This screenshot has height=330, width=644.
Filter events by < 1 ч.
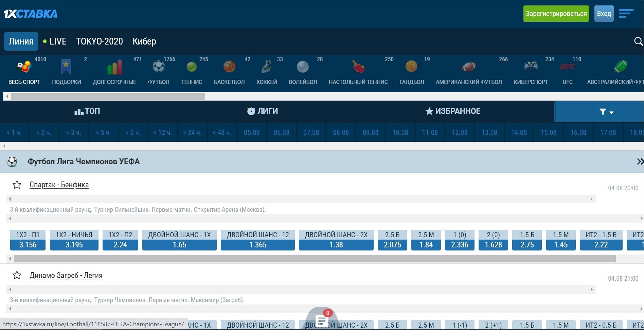14,133
